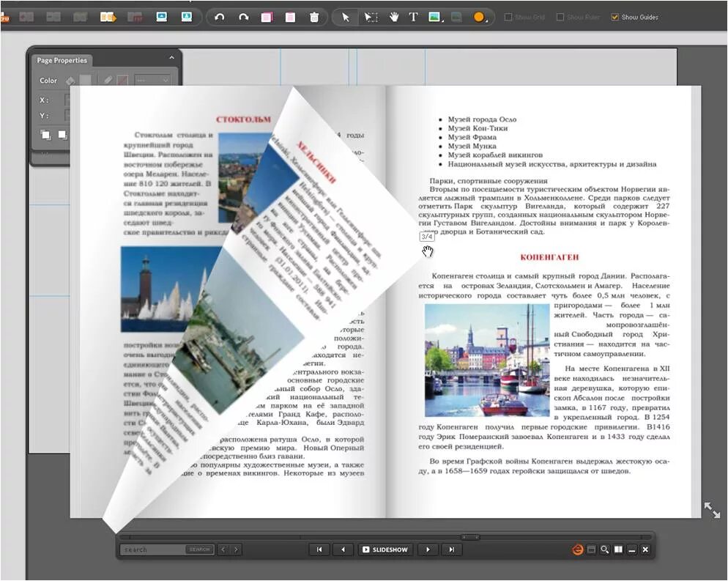Viewport: 728px width, 581px height.
Task: Click the СТОКГОЛЬМ heading
Action: tap(243, 119)
